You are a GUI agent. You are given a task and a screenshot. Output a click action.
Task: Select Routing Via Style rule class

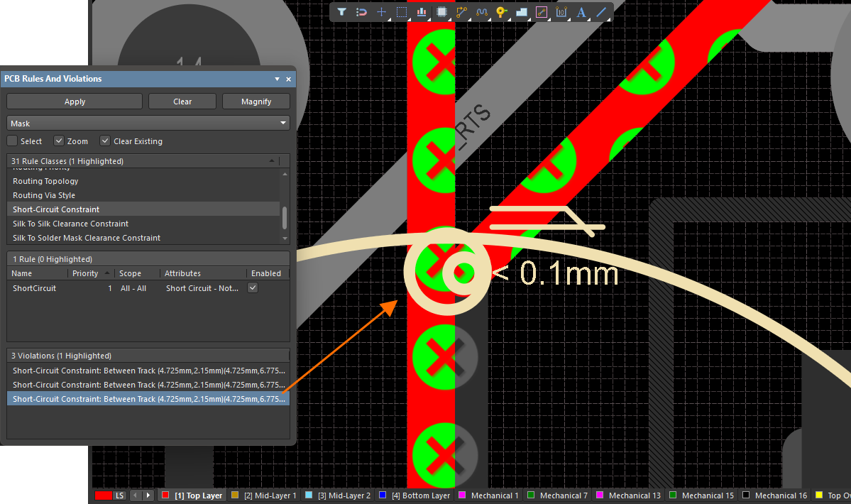pos(144,195)
